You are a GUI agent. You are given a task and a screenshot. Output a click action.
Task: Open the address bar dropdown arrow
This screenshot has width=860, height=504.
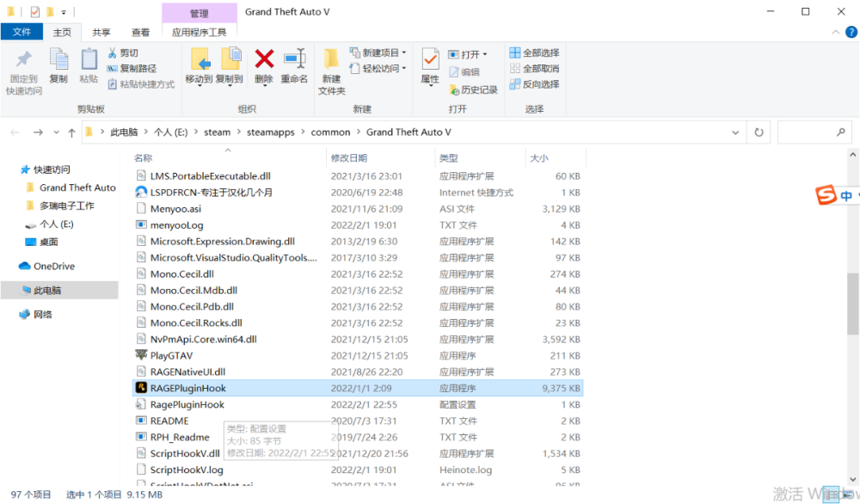point(735,132)
